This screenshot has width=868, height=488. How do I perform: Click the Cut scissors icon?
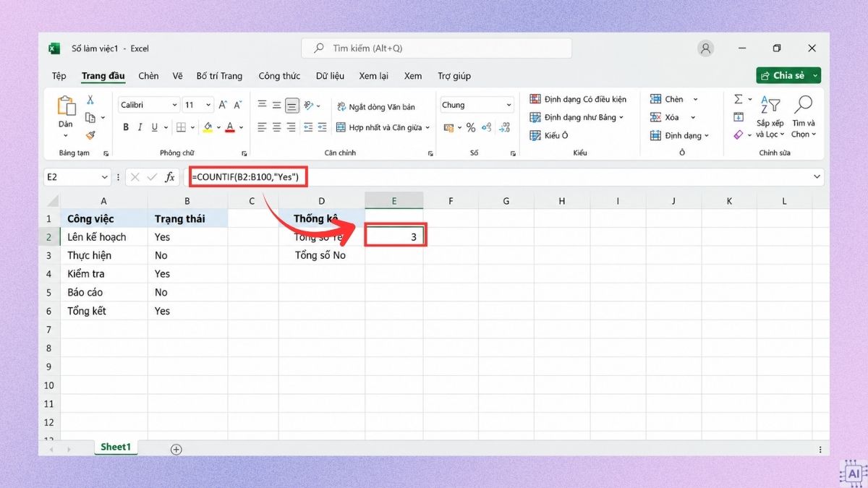[x=90, y=100]
